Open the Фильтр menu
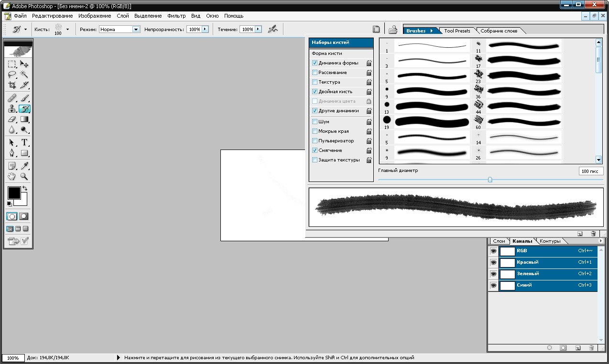 [x=176, y=16]
